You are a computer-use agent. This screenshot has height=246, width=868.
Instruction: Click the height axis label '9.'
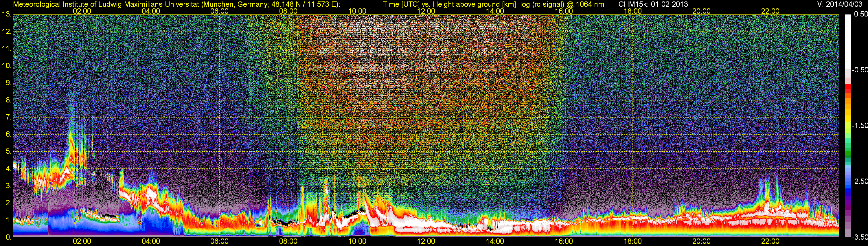[x=8, y=83]
